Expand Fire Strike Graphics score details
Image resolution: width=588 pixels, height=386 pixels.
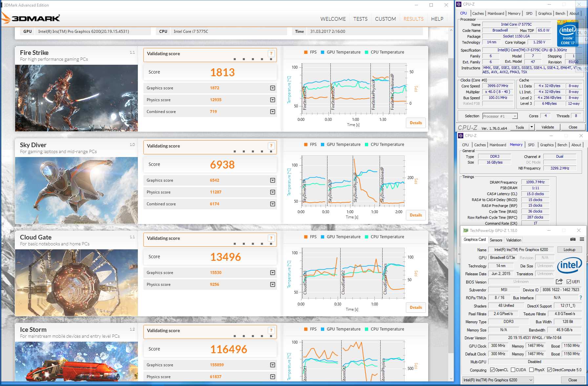coord(273,88)
